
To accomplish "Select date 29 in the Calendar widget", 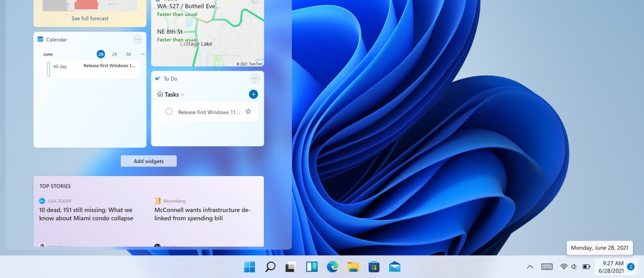I will pyautogui.click(x=115, y=54).
